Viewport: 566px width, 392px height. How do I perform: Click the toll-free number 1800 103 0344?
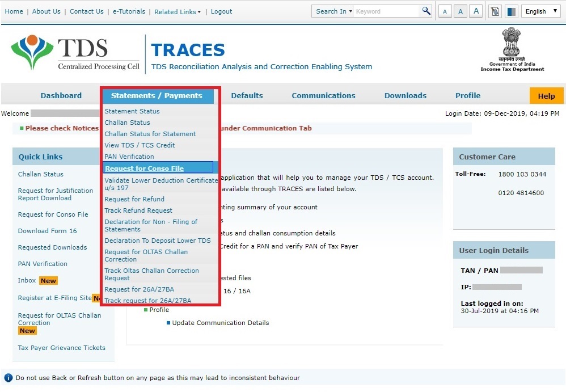coord(522,174)
